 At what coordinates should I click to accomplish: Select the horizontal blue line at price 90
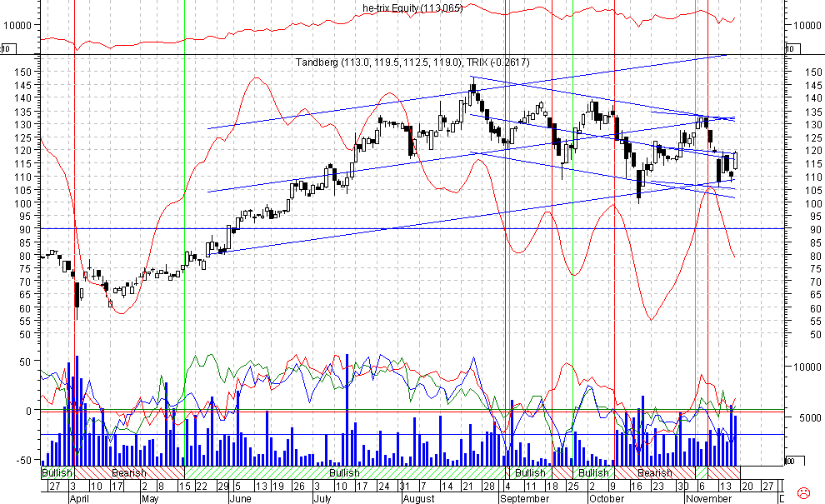click(417, 228)
